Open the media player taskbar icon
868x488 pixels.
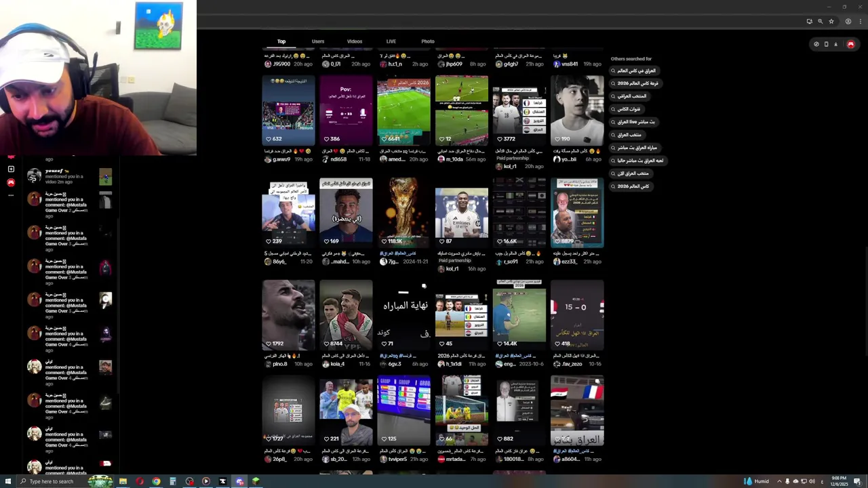tap(206, 481)
